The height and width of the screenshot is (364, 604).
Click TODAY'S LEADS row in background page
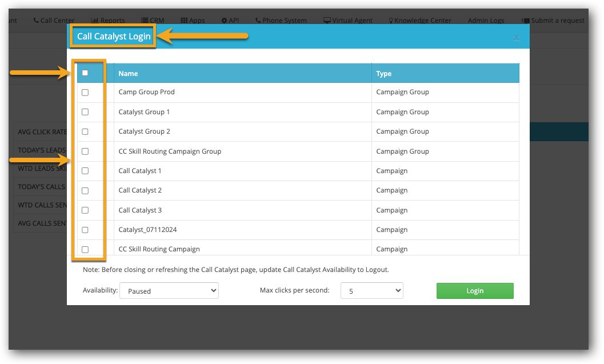coord(41,150)
